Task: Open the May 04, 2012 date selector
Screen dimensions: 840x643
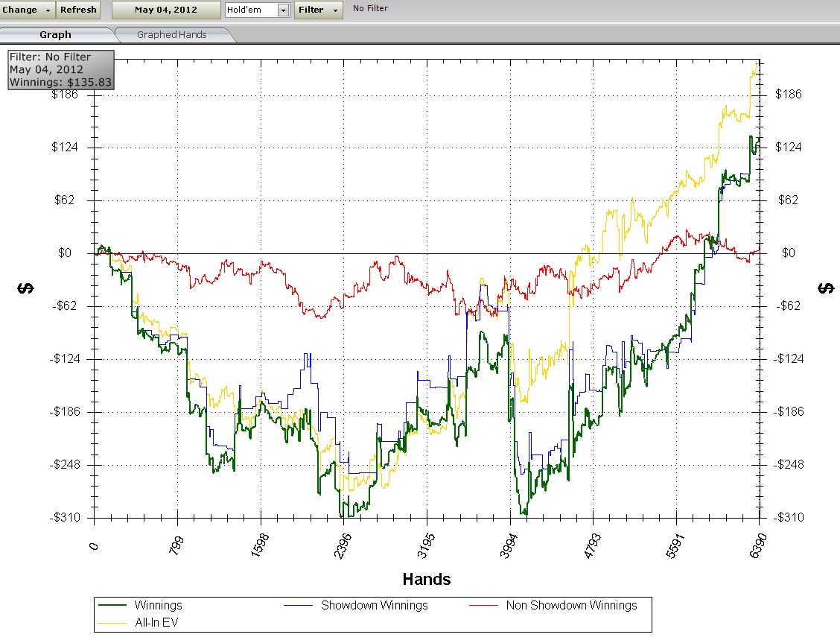Action: tap(166, 10)
